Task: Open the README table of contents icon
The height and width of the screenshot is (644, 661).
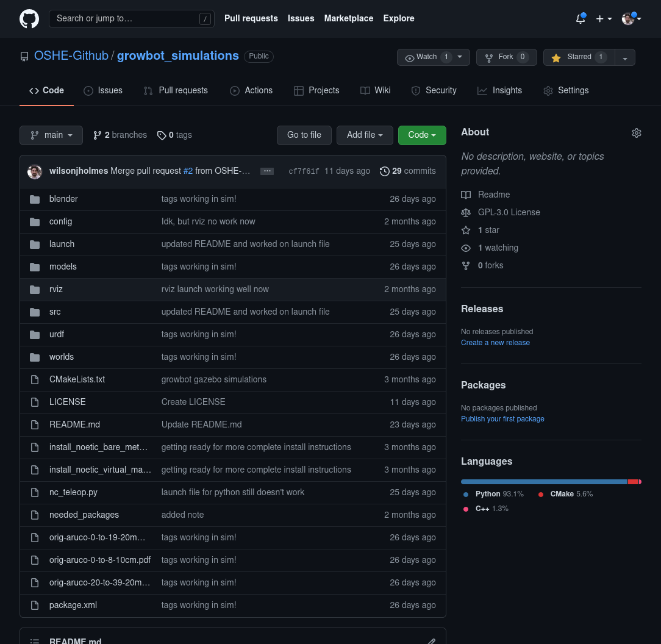Action: [x=35, y=641]
